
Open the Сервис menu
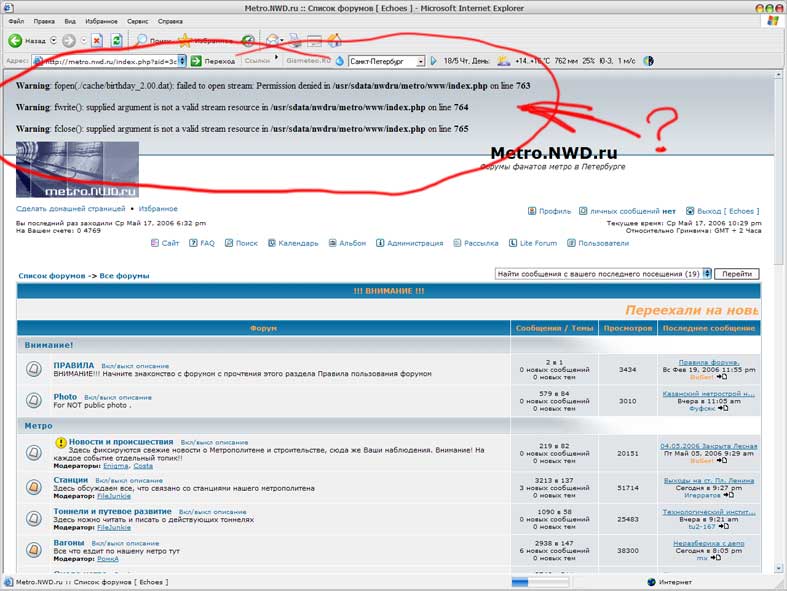[x=138, y=20]
